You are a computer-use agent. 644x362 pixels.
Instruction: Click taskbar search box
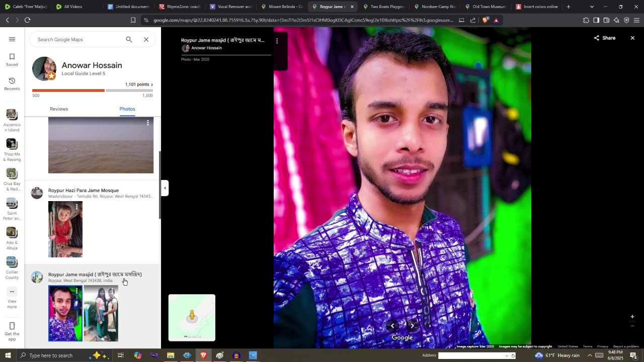coord(65,355)
